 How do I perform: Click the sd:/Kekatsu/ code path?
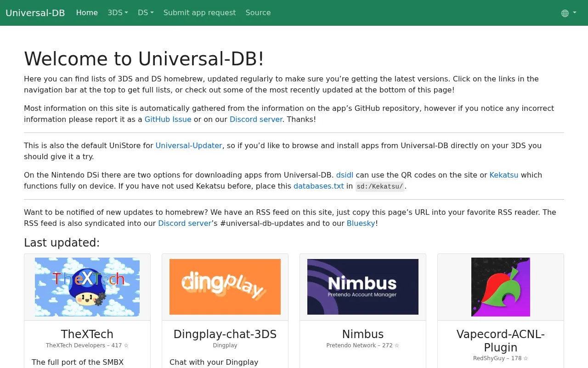380,186
